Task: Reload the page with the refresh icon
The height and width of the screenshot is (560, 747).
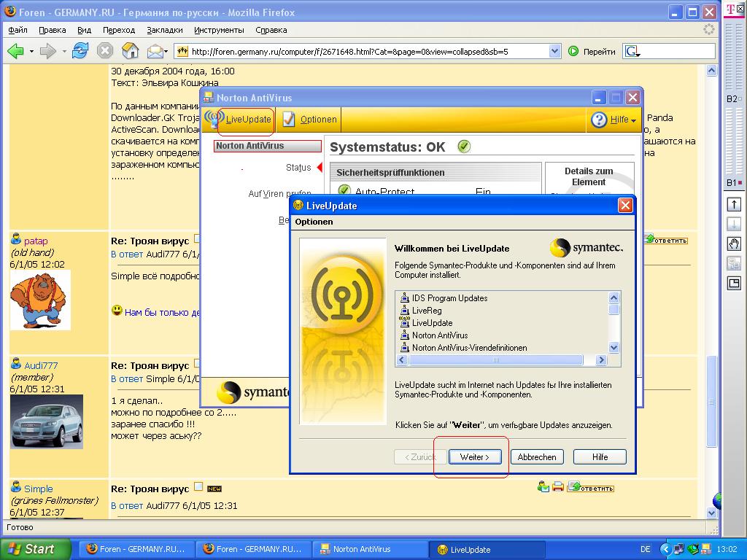Action: 80,50
